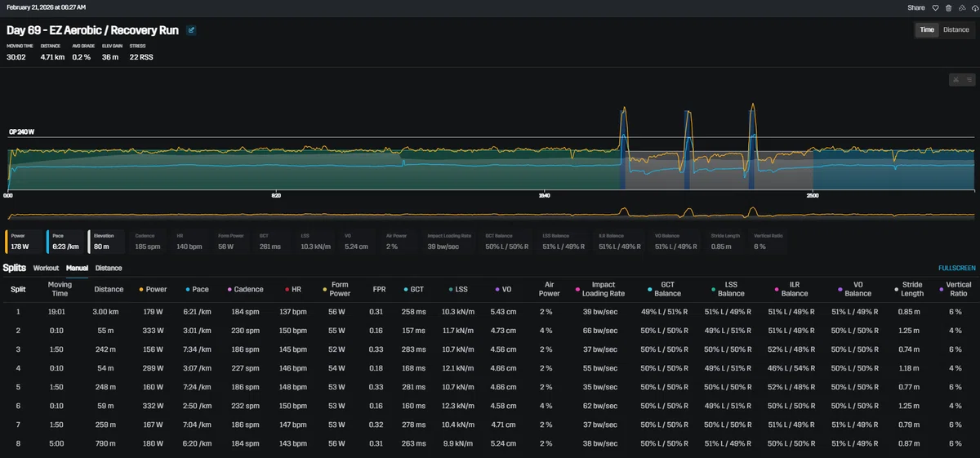This screenshot has height=458, width=980.
Task: Open the Distance splits tab
Action: 109,268
